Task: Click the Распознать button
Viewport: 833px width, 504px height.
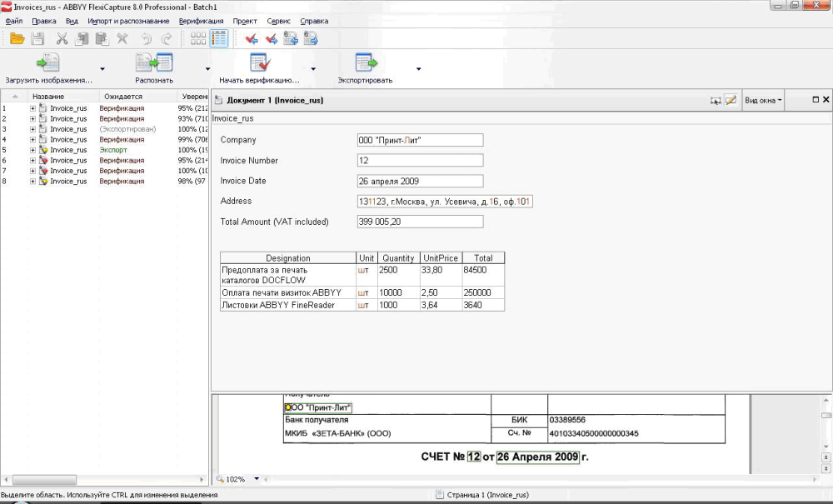Action: (x=154, y=68)
